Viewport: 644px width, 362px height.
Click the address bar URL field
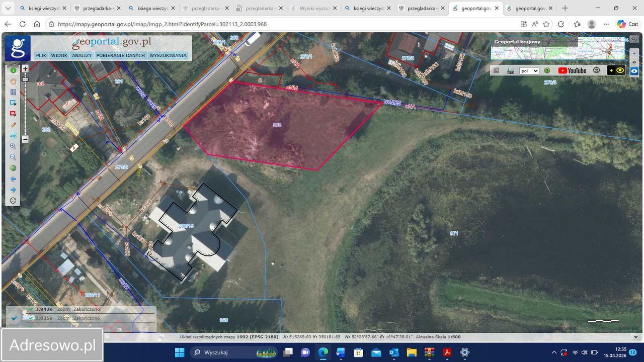click(282, 24)
